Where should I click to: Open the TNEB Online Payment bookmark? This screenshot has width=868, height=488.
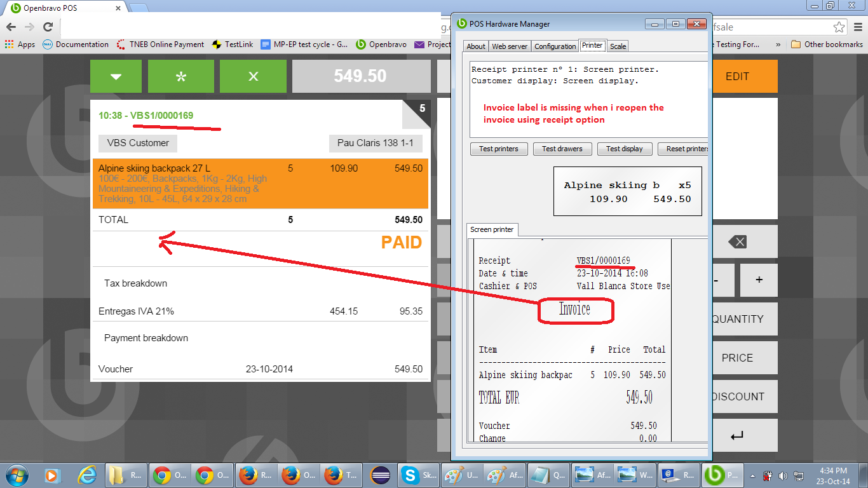[160, 44]
